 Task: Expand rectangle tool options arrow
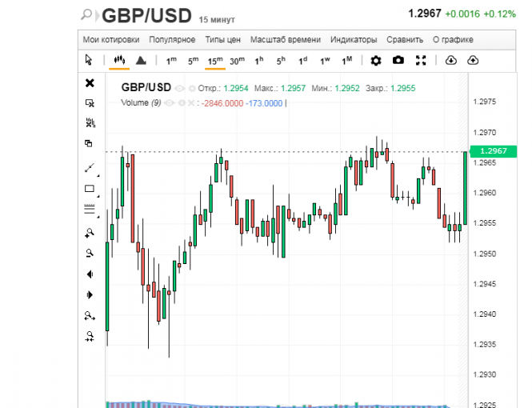pyautogui.click(x=98, y=196)
